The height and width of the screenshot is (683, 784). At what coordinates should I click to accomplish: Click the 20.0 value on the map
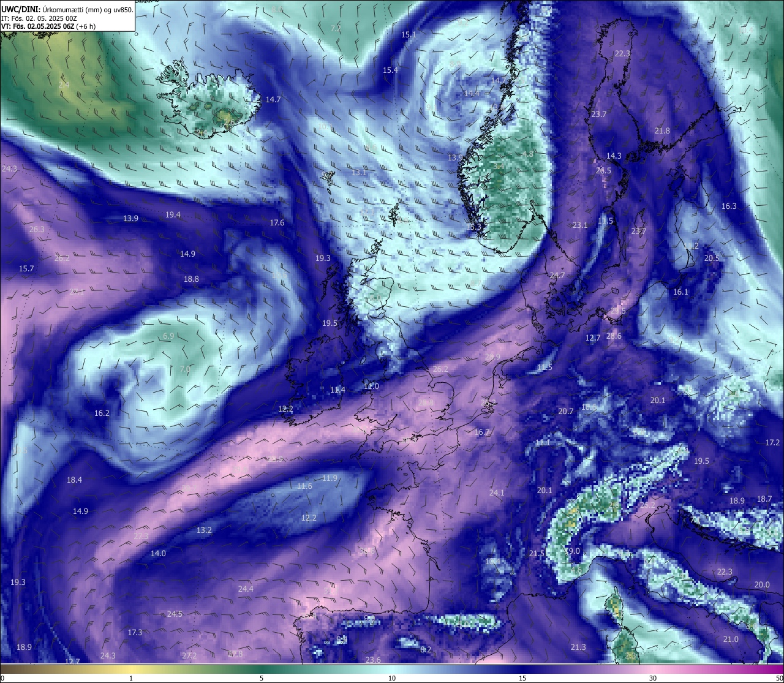[762, 585]
